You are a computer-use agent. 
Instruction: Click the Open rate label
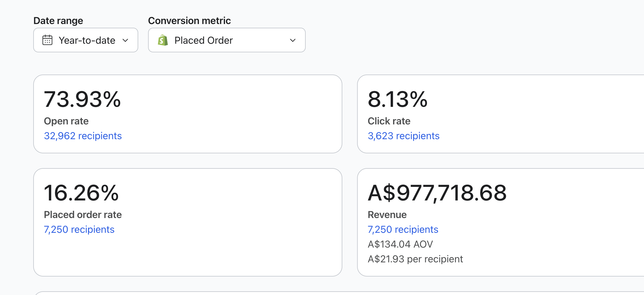tap(66, 121)
